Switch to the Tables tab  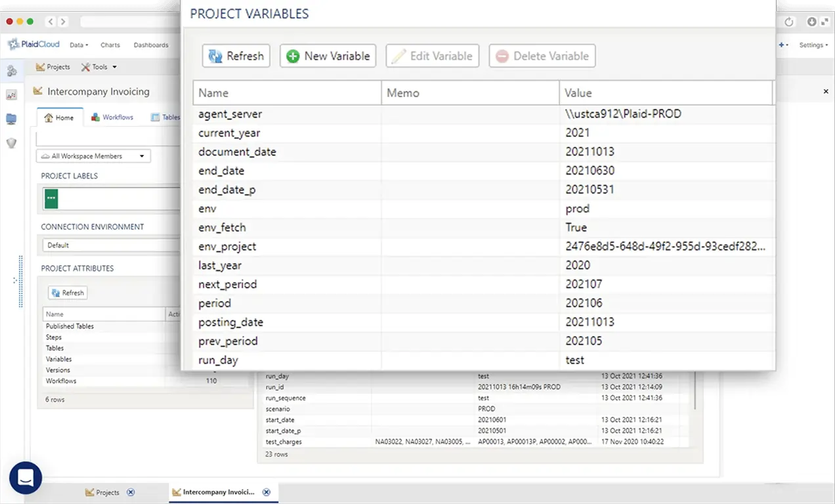(165, 117)
